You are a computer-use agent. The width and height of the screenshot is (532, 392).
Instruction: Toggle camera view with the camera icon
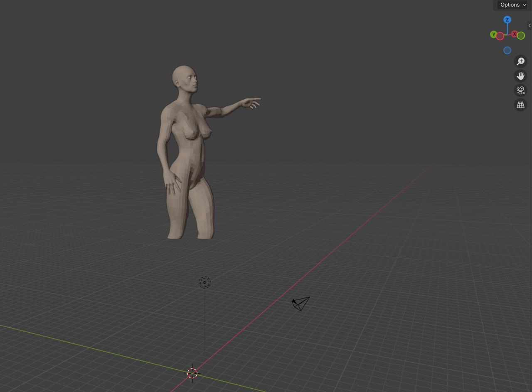[520, 91]
